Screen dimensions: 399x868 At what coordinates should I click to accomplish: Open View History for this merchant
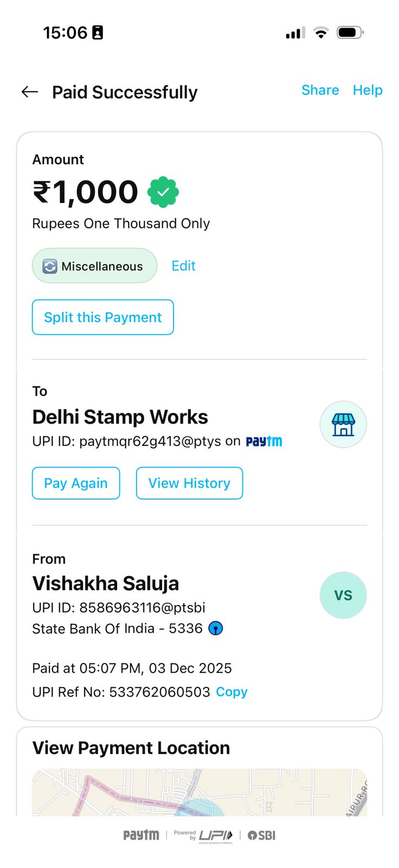[x=189, y=483]
